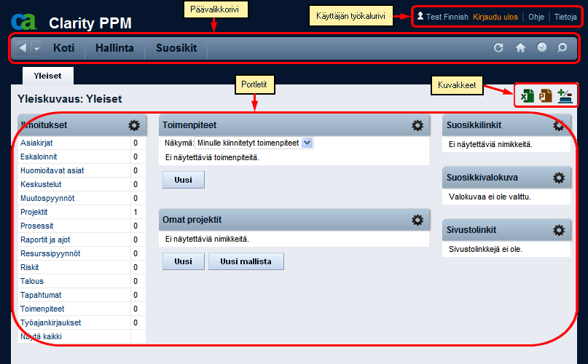This screenshot has width=588, height=364.
Task: Open Suosikkivalokuva portlet gear options
Action: 559,178
